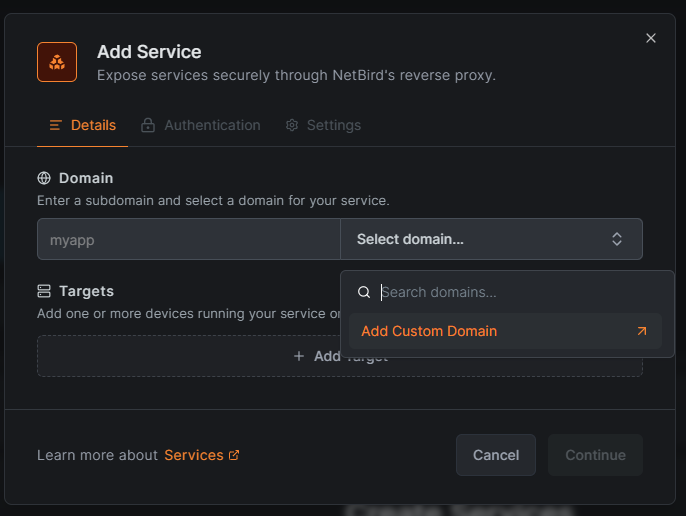The width and height of the screenshot is (686, 516).
Task: Choose Add Custom Domain option
Action: pyautogui.click(x=429, y=331)
